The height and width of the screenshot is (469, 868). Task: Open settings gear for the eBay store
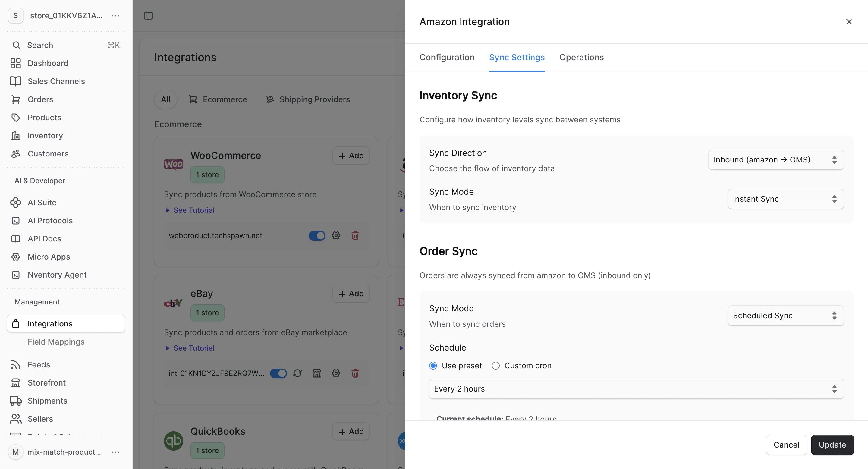(336, 373)
